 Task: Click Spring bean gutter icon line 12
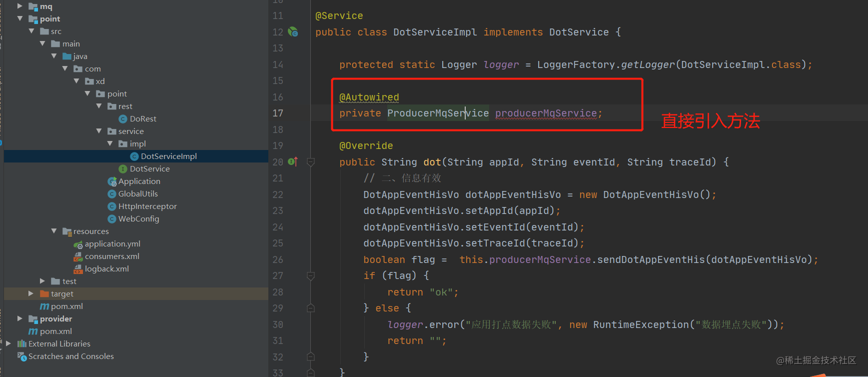(293, 32)
